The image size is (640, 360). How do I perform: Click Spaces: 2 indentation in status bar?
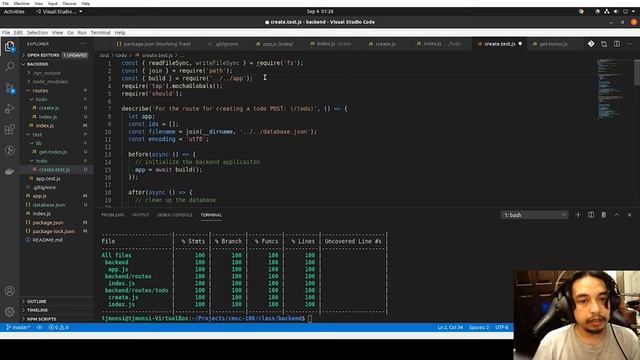tap(479, 327)
